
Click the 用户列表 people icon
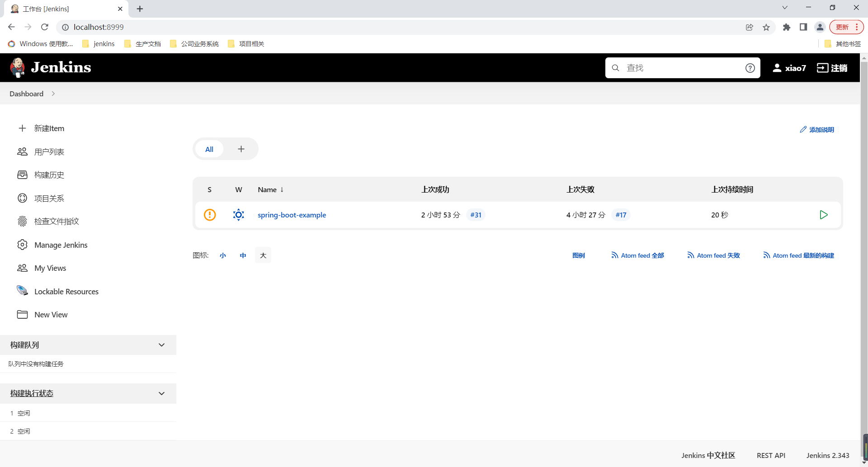tap(22, 152)
